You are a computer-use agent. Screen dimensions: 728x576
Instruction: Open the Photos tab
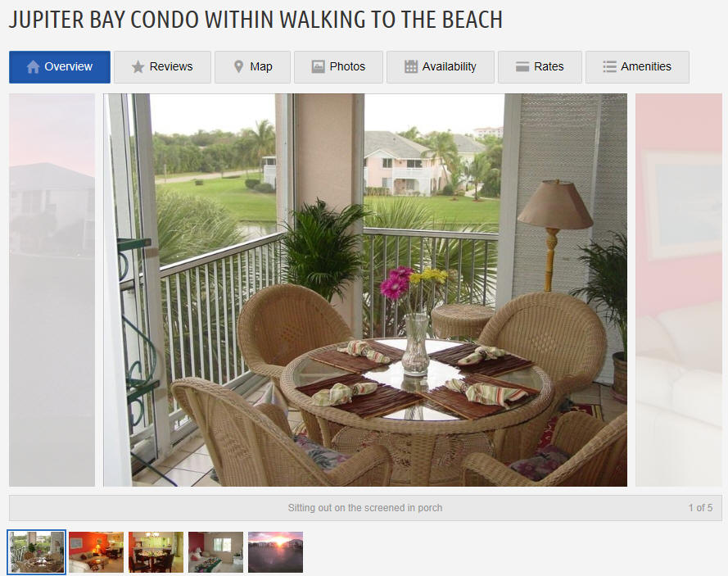(x=338, y=67)
